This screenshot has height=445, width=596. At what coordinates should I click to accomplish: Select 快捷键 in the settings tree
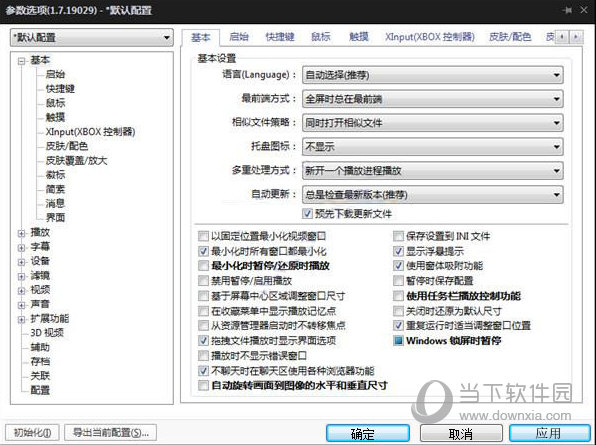coord(60,89)
